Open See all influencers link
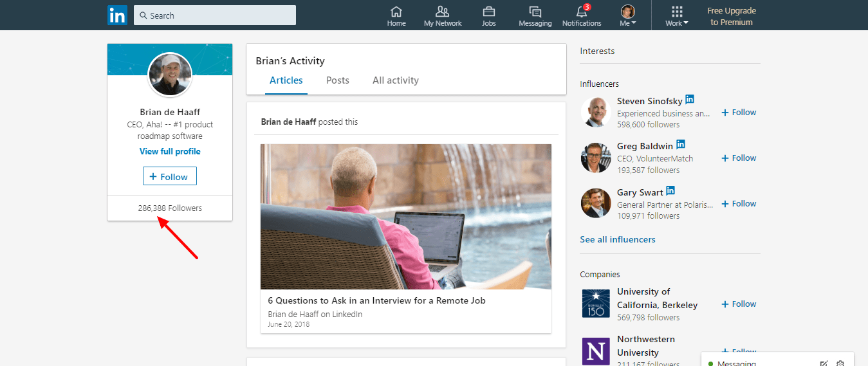Image resolution: width=868 pixels, height=366 pixels. pyautogui.click(x=618, y=239)
